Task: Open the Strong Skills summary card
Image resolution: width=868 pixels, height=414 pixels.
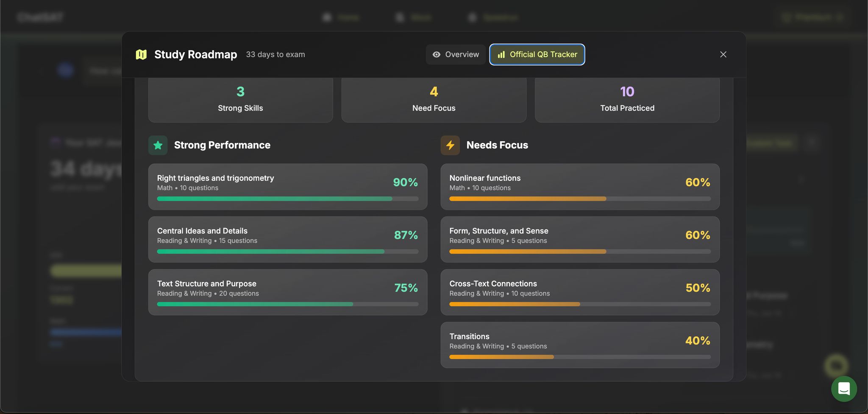Action: coord(240,99)
